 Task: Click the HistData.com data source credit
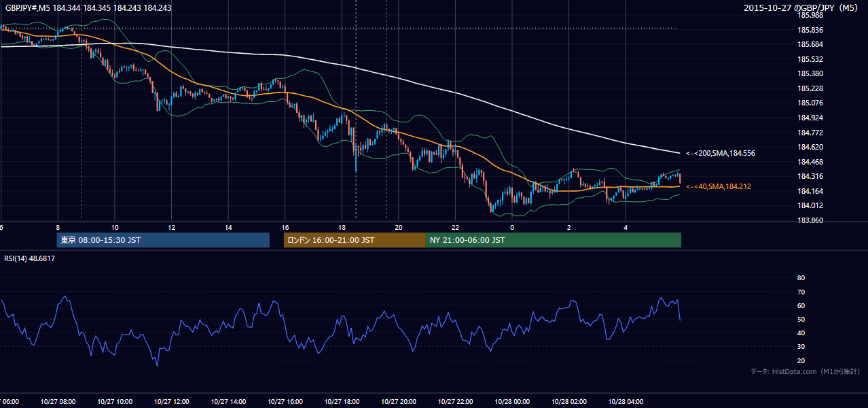806,371
